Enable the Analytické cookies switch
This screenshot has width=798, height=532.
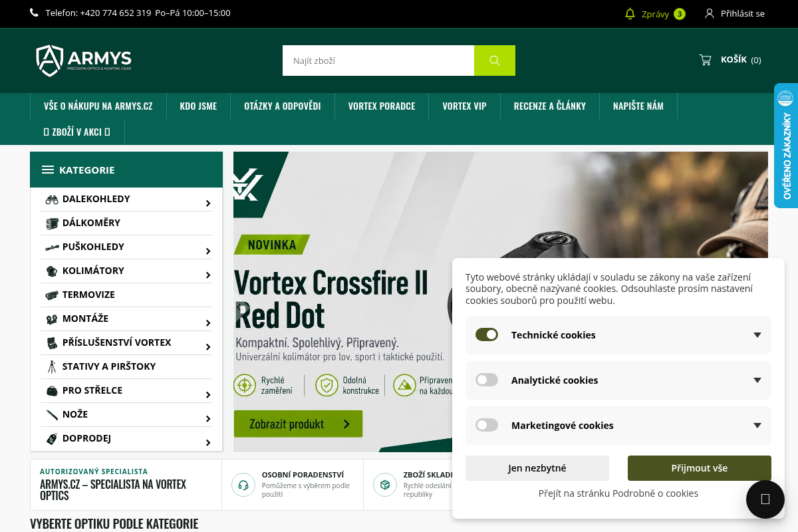[487, 380]
